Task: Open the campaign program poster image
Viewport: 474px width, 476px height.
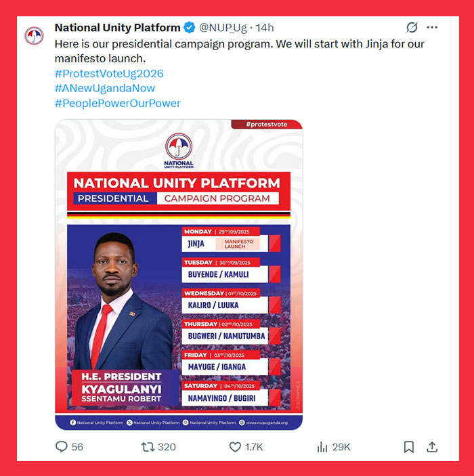Action: coord(179,275)
